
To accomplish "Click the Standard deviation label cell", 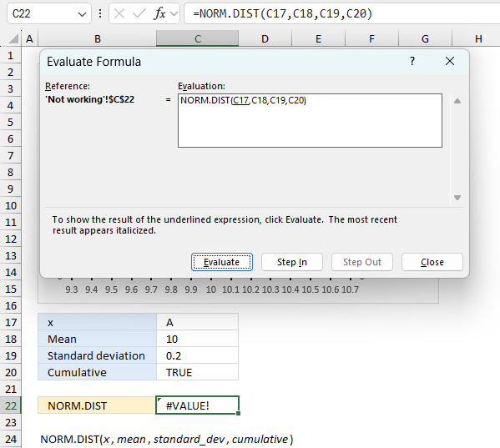I will pyautogui.click(x=97, y=355).
